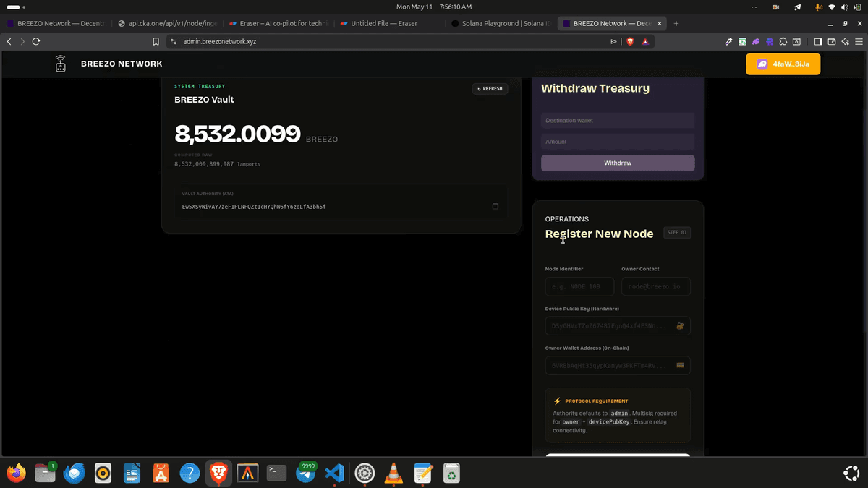Click the key icon in Device Public Key field
The height and width of the screenshot is (488, 868).
[680, 326]
